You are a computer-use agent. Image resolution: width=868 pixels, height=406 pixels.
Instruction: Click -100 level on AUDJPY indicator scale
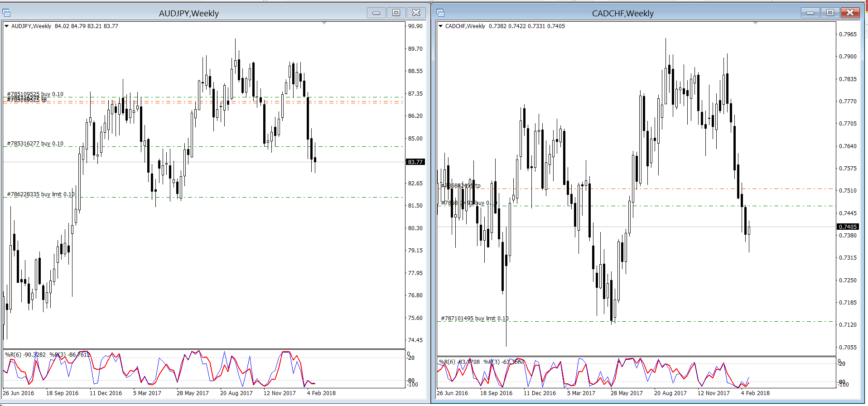click(x=413, y=385)
